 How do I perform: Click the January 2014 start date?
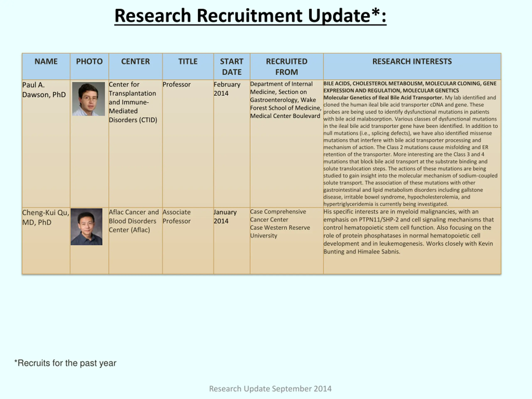[225, 217]
